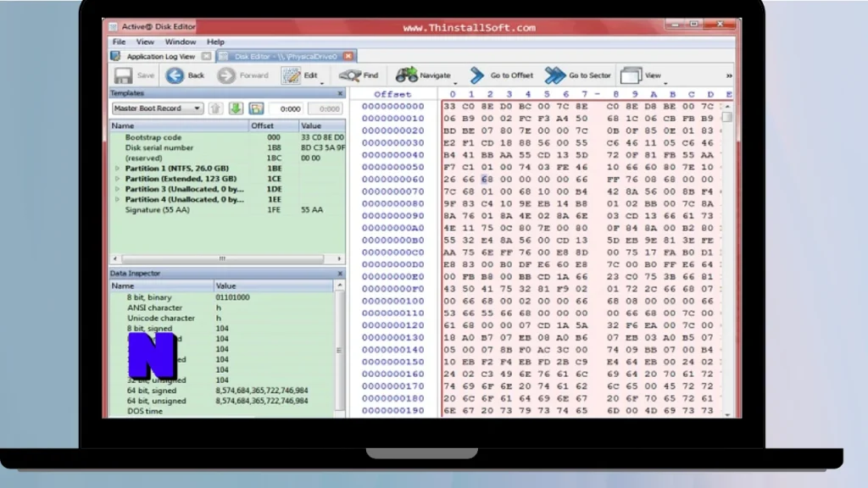868x488 pixels.
Task: Select the 64 bit, unsigned row
Action: (222, 401)
